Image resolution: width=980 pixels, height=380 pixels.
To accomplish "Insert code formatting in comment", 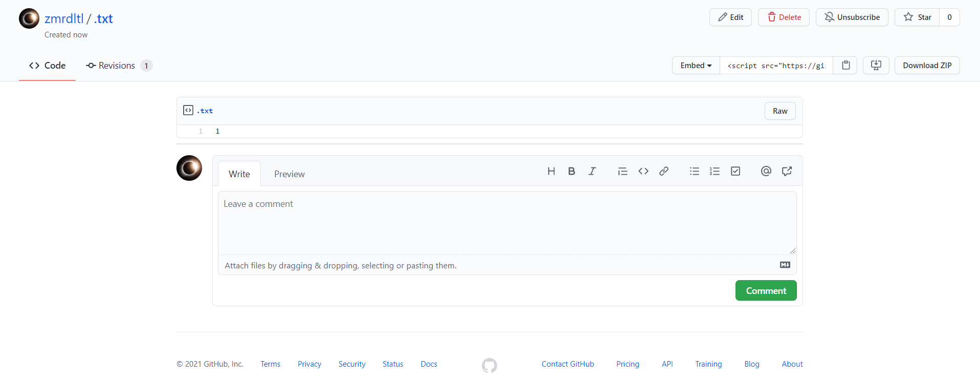I will (x=643, y=171).
